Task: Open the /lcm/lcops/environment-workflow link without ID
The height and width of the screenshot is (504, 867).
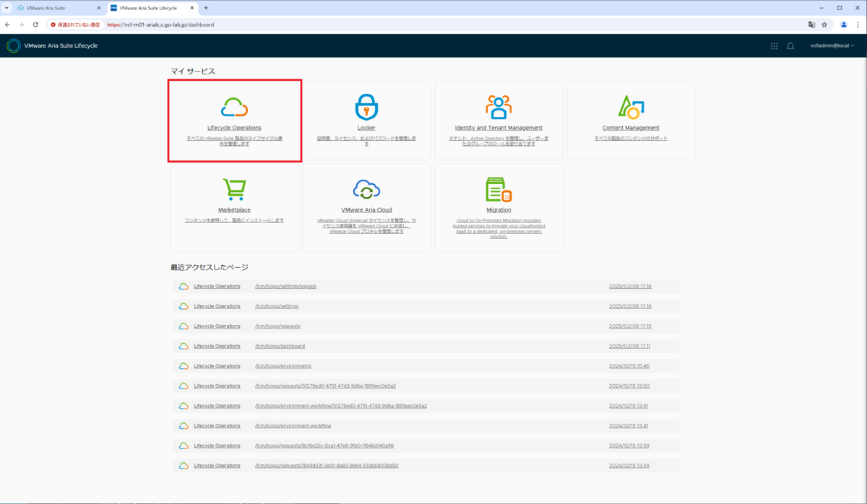Action: tap(293, 426)
